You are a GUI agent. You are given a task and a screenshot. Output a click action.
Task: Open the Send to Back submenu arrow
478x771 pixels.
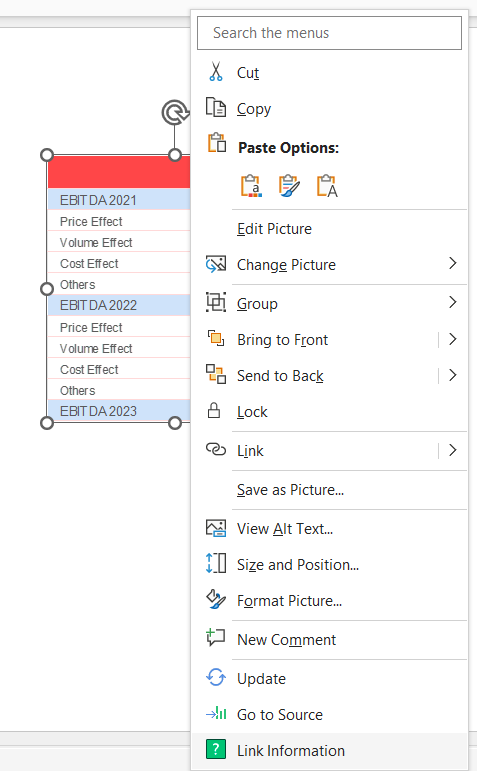pyautogui.click(x=453, y=375)
